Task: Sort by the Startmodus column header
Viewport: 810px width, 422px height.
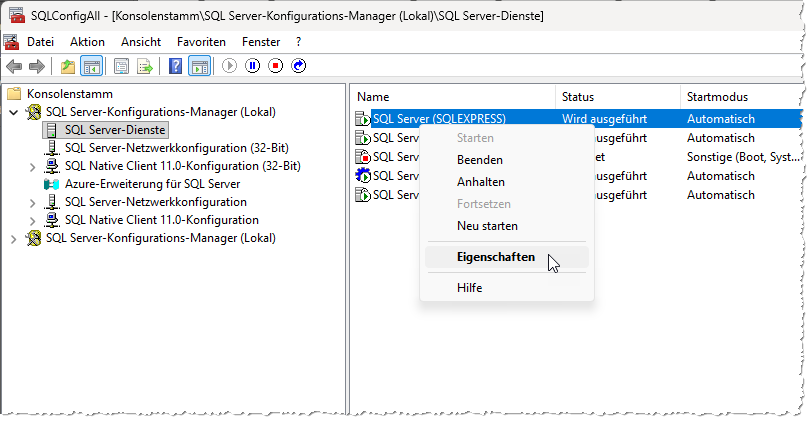Action: (x=742, y=97)
